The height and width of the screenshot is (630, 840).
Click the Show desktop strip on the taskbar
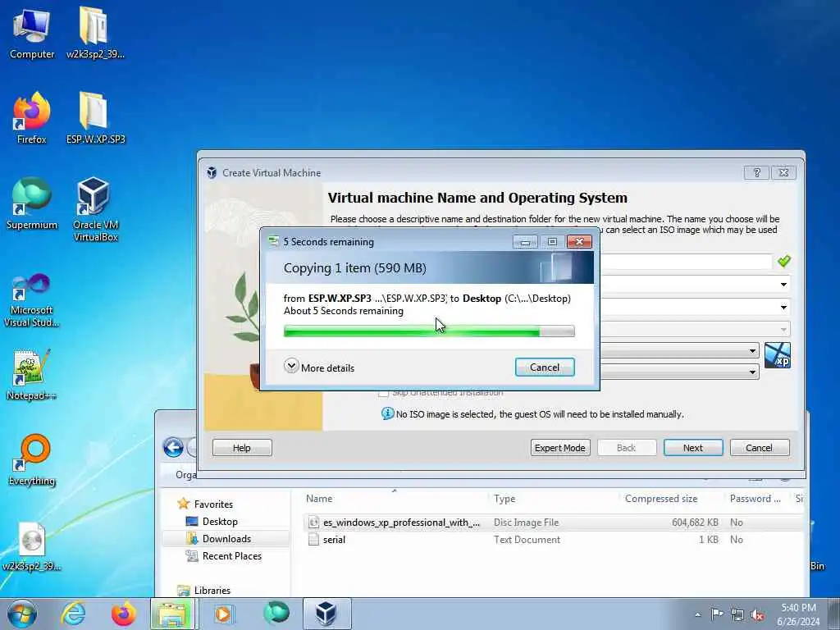834,614
